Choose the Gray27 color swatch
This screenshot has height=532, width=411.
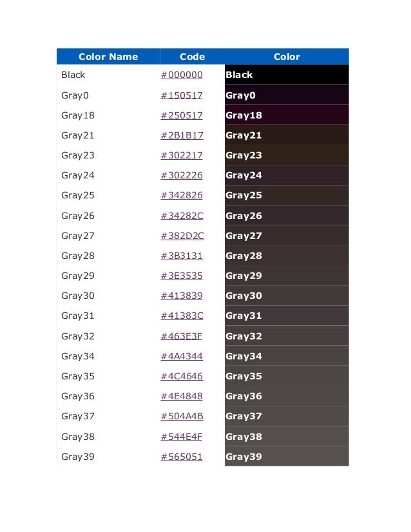click(287, 236)
